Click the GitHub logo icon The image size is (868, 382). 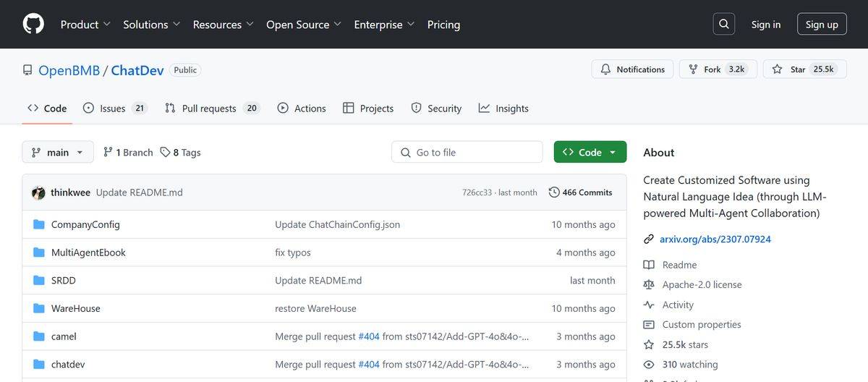33,24
